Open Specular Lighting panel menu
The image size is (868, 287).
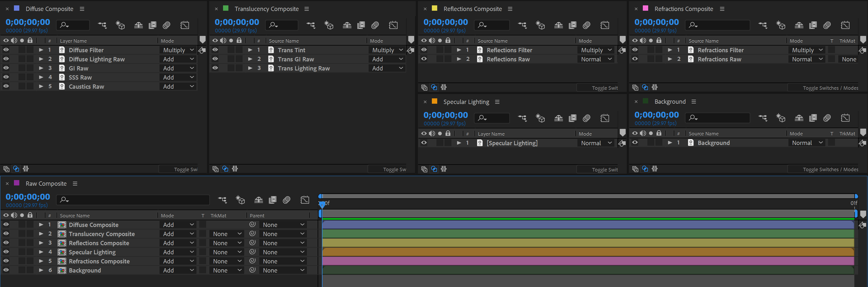point(497,102)
